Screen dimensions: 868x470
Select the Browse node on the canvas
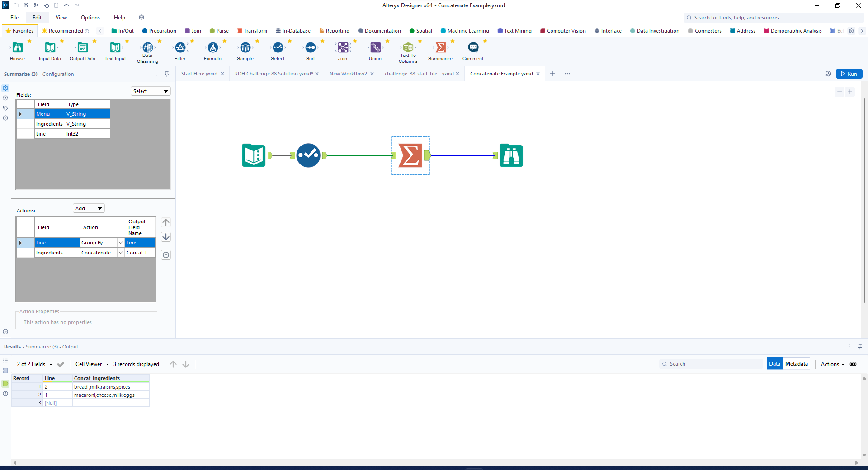coord(511,155)
